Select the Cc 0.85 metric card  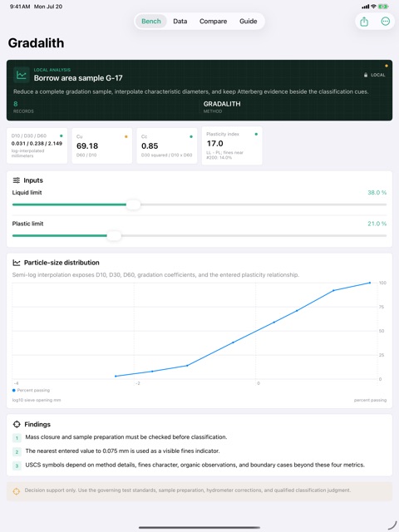pos(167,146)
